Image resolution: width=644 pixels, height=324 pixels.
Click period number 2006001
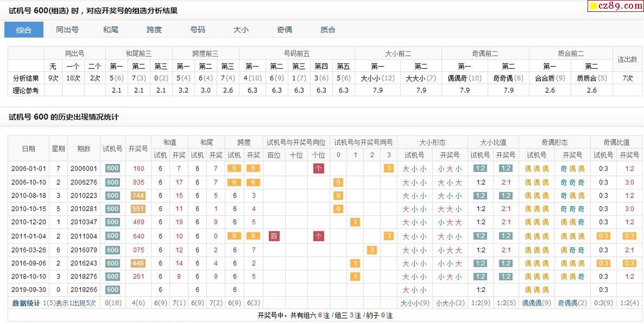84,168
